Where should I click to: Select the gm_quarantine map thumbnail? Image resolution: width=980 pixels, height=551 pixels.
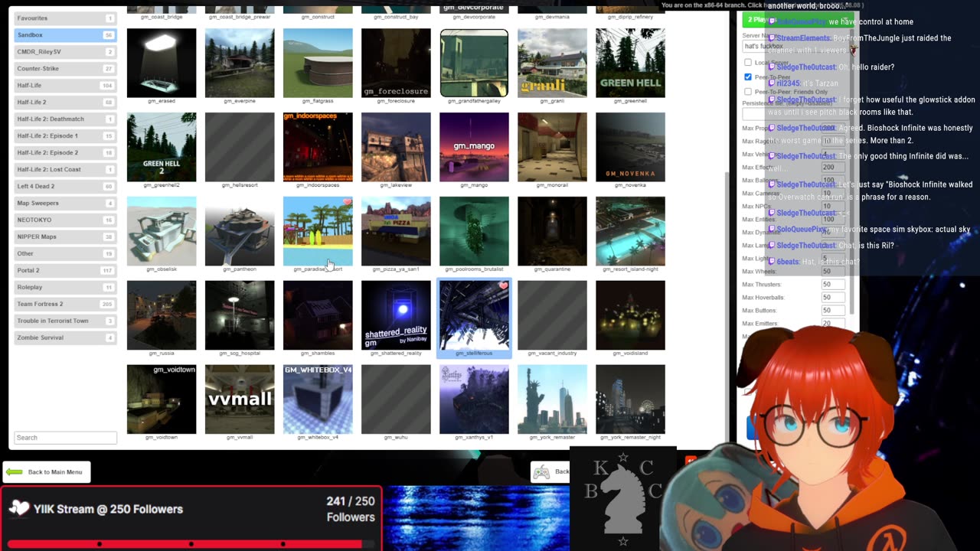coord(552,231)
